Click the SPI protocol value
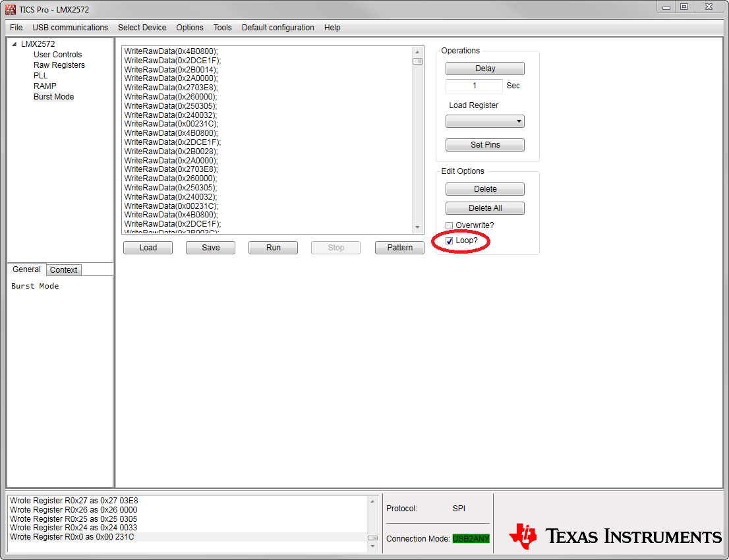Image resolution: width=729 pixels, height=560 pixels. (459, 509)
